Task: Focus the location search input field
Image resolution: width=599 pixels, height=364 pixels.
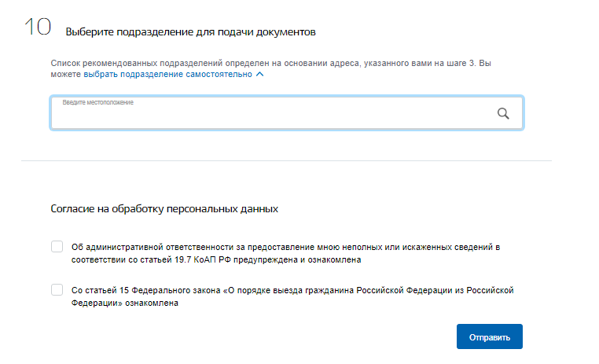Action: coord(286,113)
